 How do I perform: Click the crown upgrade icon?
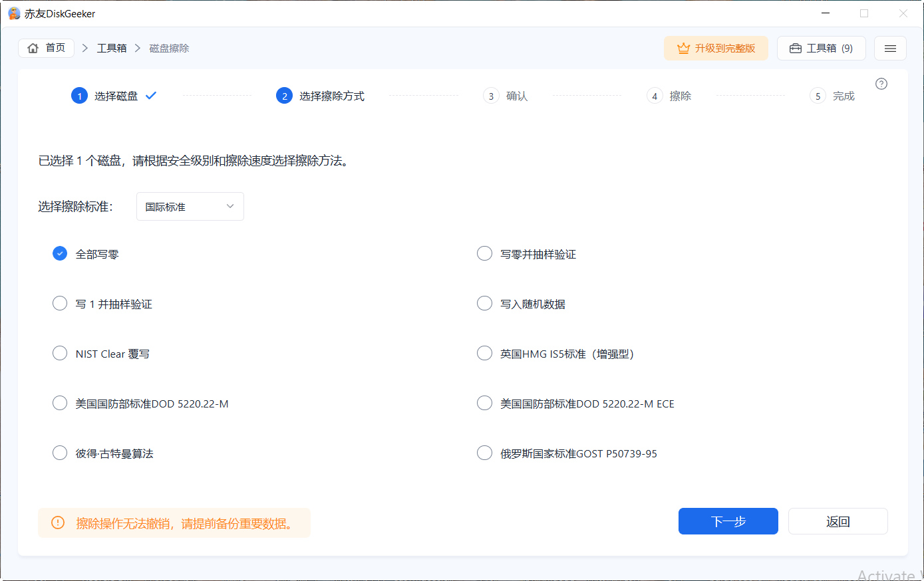tap(683, 49)
